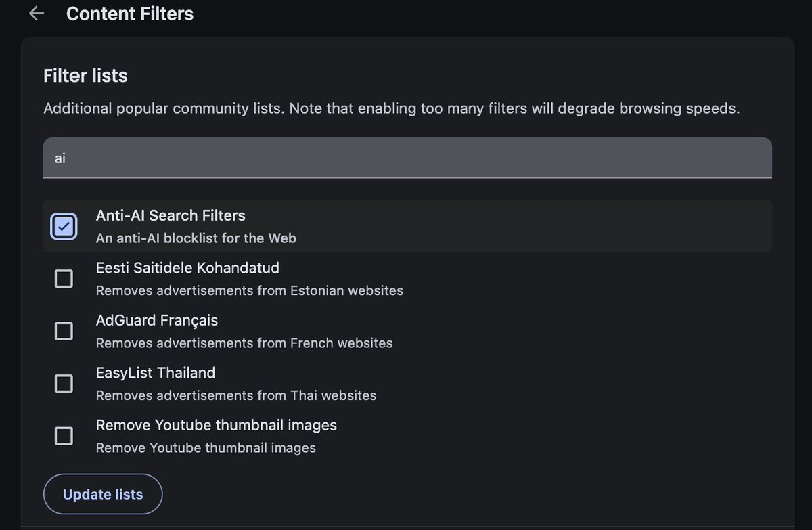Uncheck the Anti-AI Search Filters checkbox
The width and height of the screenshot is (812, 530).
[64, 227]
